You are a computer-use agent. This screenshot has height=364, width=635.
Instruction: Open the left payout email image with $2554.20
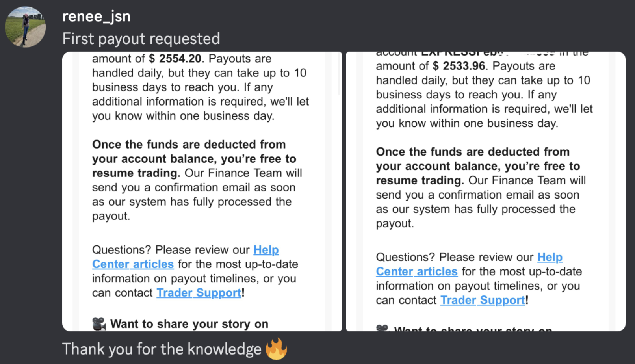click(202, 191)
